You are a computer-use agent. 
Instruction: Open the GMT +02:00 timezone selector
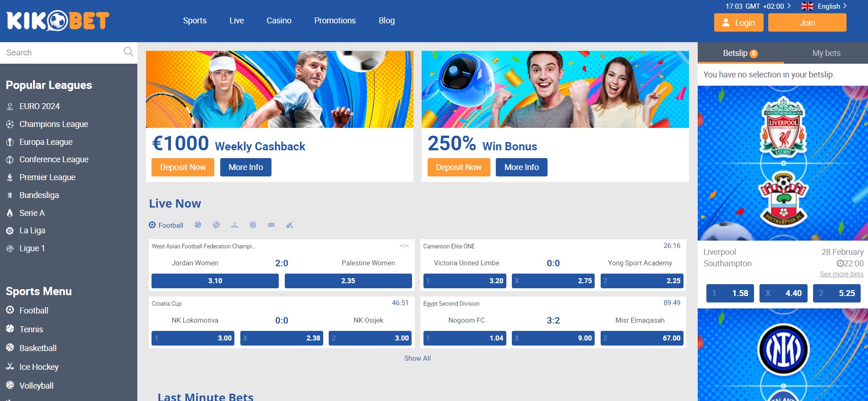coord(758,6)
